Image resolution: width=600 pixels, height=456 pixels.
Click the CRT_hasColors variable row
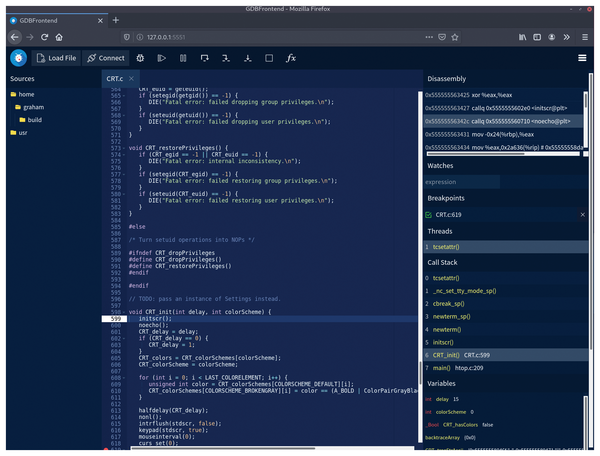pyautogui.click(x=504, y=425)
